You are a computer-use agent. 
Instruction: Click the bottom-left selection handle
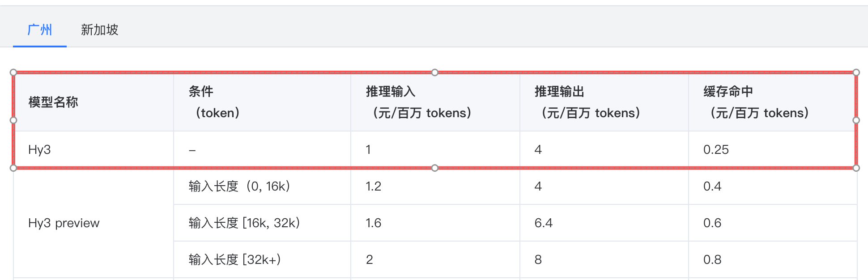(13, 168)
